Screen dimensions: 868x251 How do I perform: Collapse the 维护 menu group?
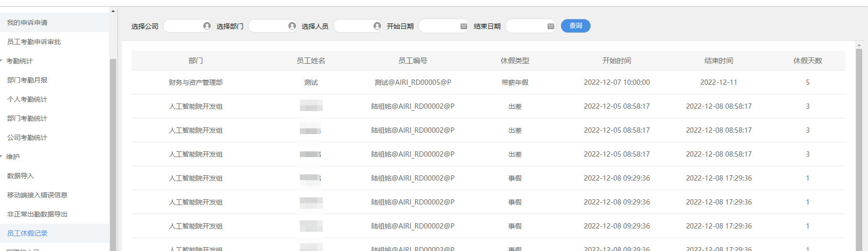(13, 157)
